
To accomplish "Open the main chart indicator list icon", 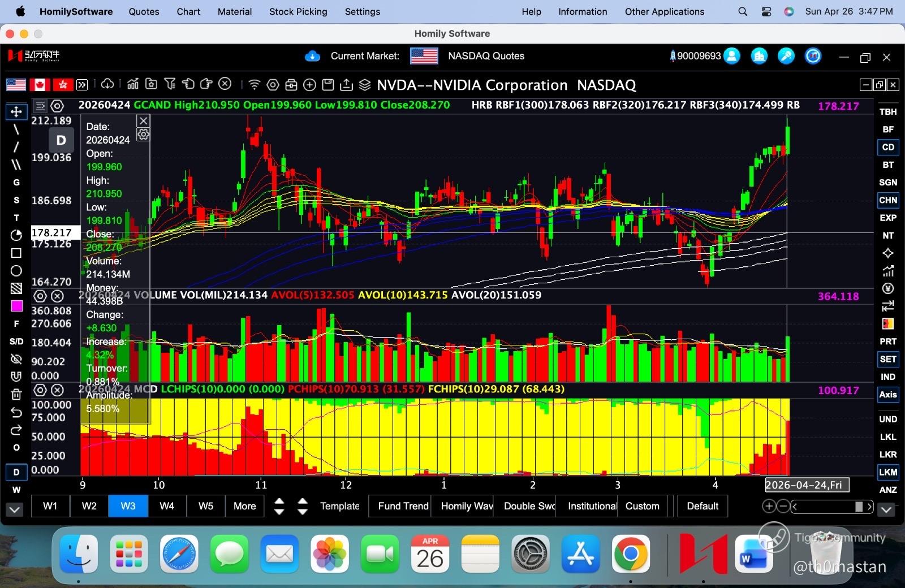I will pyautogui.click(x=40, y=106).
